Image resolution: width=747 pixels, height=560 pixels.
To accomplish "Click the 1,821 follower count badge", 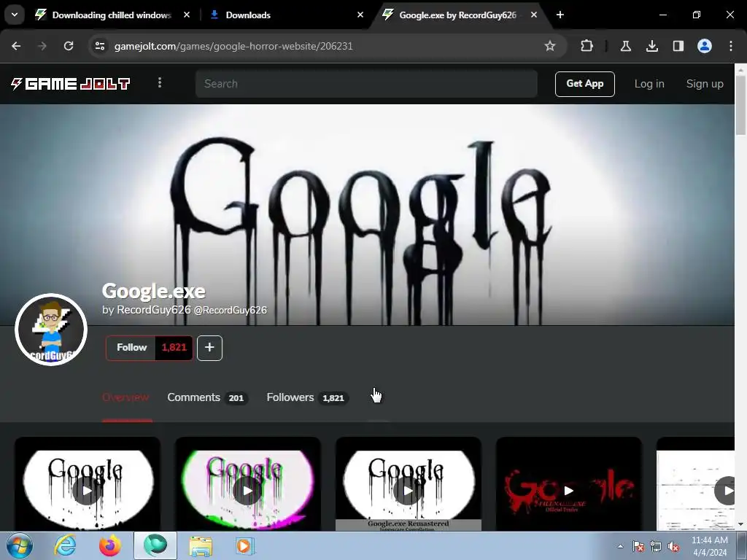I will tap(174, 348).
